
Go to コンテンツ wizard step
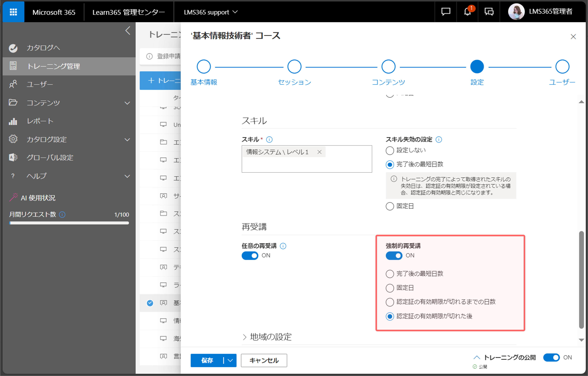pos(388,67)
